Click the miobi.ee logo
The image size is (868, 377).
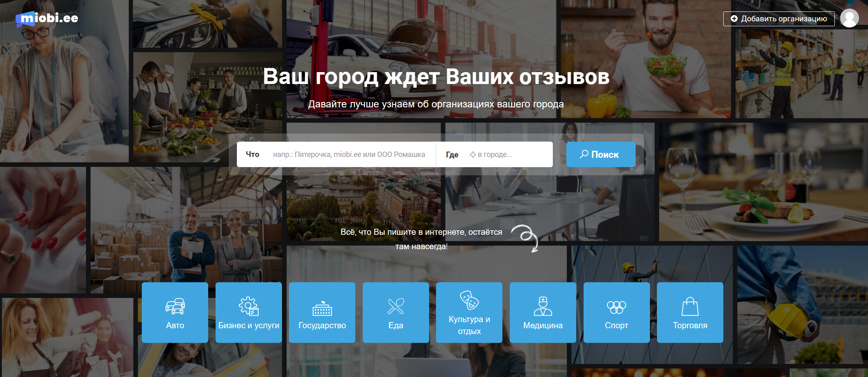coord(46,18)
